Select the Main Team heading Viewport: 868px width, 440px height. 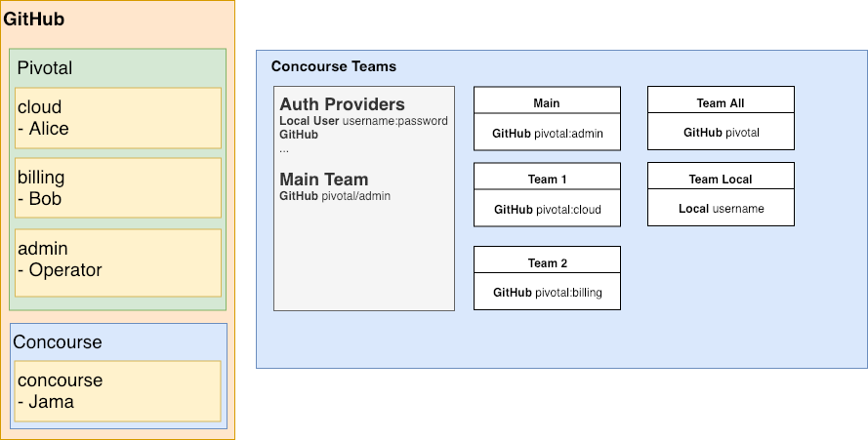(x=323, y=180)
